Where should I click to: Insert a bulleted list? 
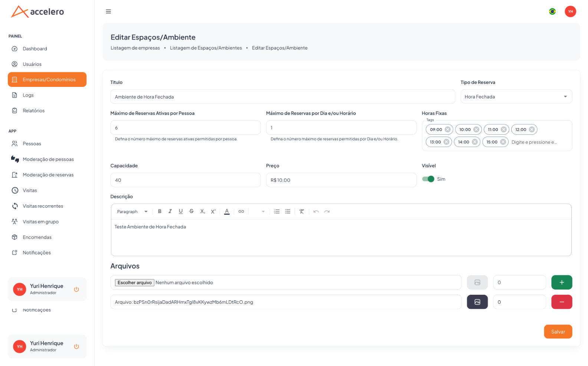pos(288,211)
